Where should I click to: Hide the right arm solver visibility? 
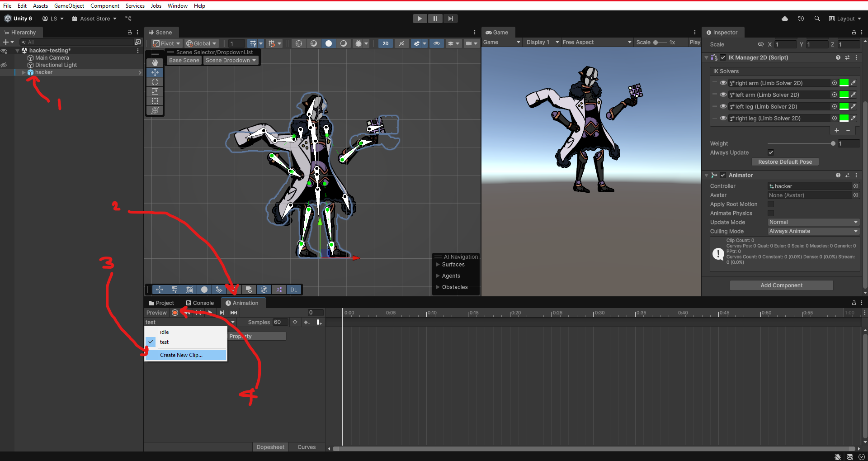click(x=723, y=83)
